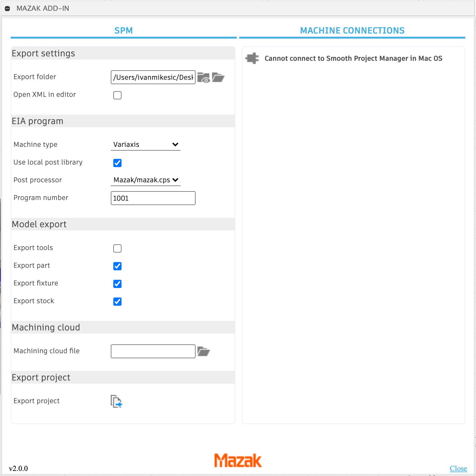Click the 'Export fixture' label

(36, 283)
